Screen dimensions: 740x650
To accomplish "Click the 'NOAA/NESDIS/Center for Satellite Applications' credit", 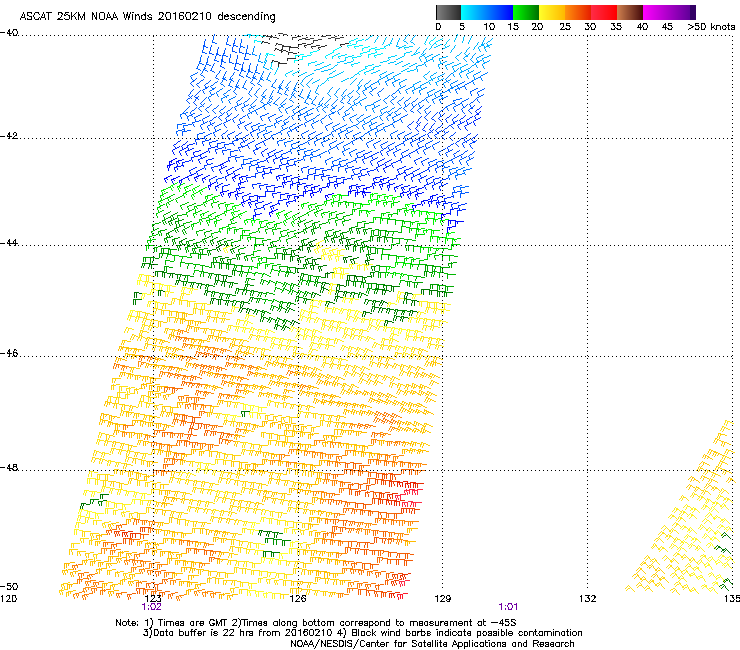I will coord(432,644).
